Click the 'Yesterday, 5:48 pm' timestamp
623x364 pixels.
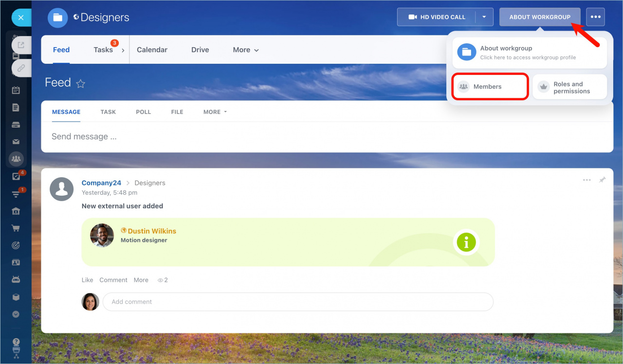(110, 193)
